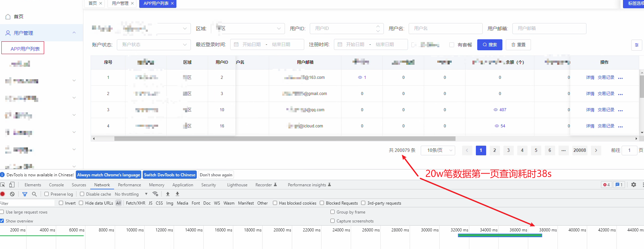Toggle the network filter funnel icon
The width and height of the screenshot is (644, 249).
tap(25, 194)
